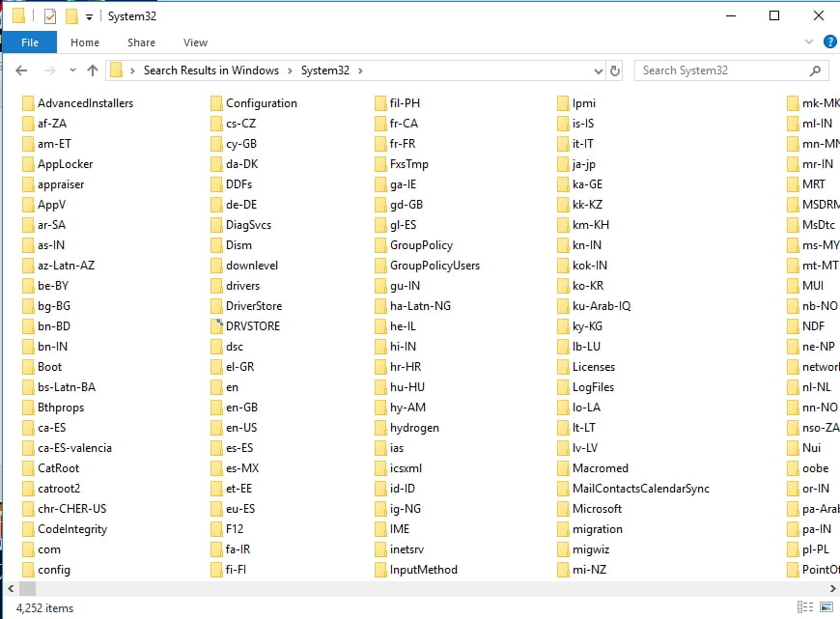Click the InputMethod folder name
This screenshot has height=619, width=840.
coord(424,570)
